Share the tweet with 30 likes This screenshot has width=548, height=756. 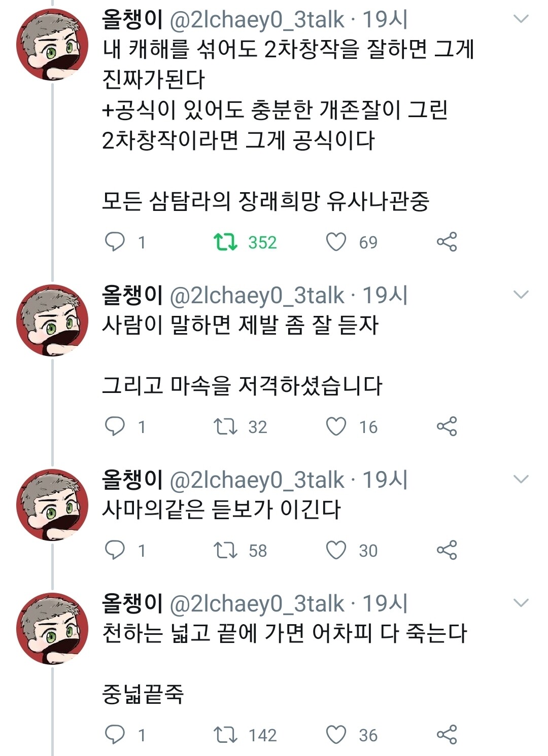coord(447,550)
